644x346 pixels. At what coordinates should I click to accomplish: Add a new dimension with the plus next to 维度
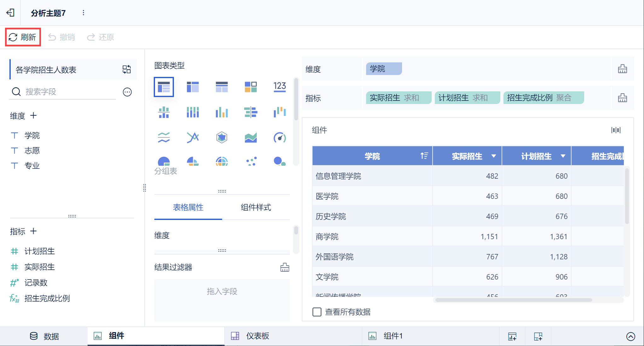pyautogui.click(x=33, y=116)
